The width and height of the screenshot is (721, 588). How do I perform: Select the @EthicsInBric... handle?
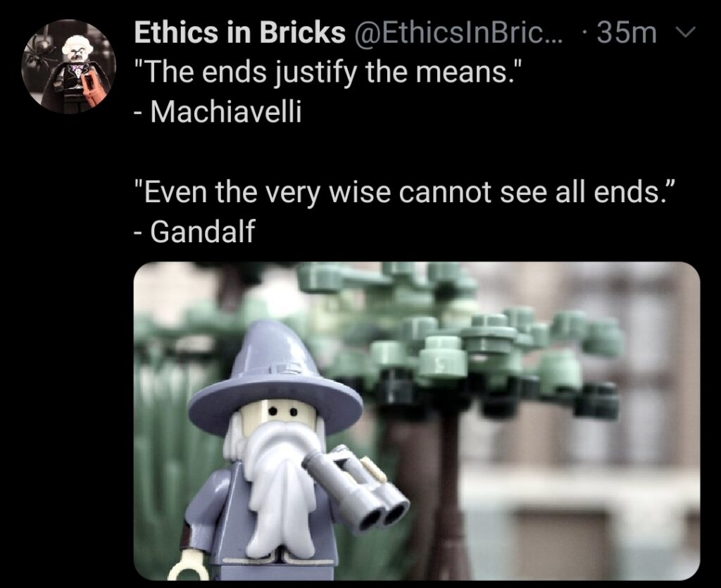coord(458,32)
